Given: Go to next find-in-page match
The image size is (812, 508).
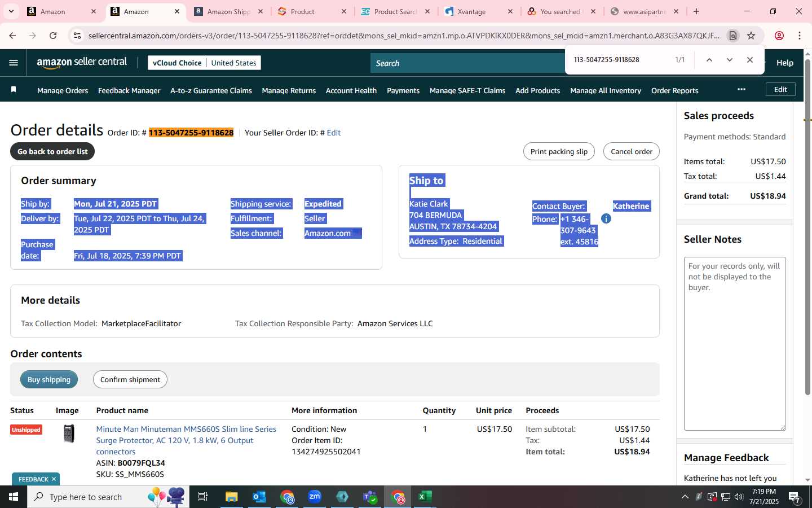Looking at the screenshot, I should [729, 60].
